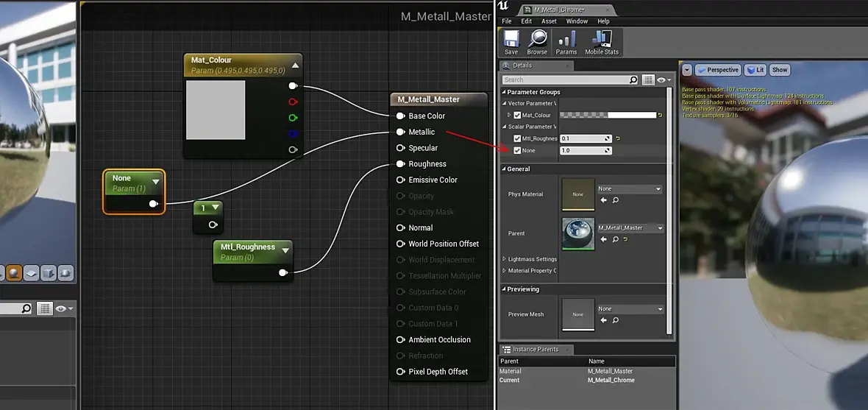Click output pin of constant 1 node
868x410 pixels.
pos(213,225)
